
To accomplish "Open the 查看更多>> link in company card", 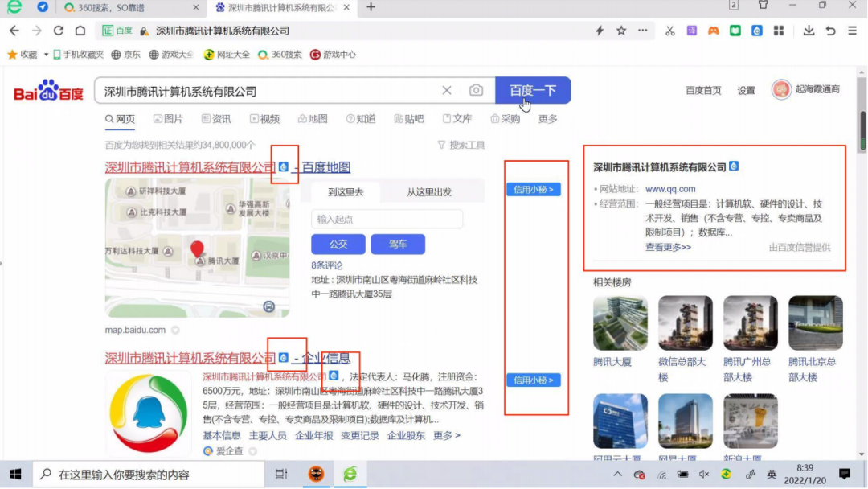I will coord(668,247).
